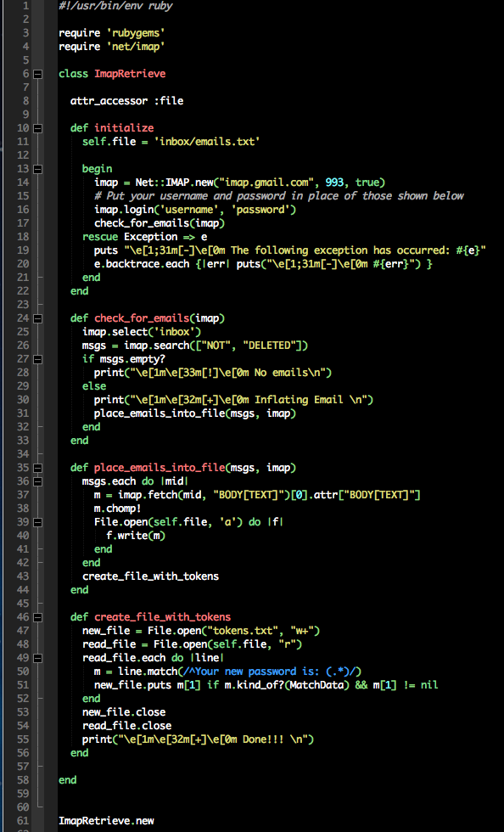Click the read_file = File.open line

coord(192,644)
